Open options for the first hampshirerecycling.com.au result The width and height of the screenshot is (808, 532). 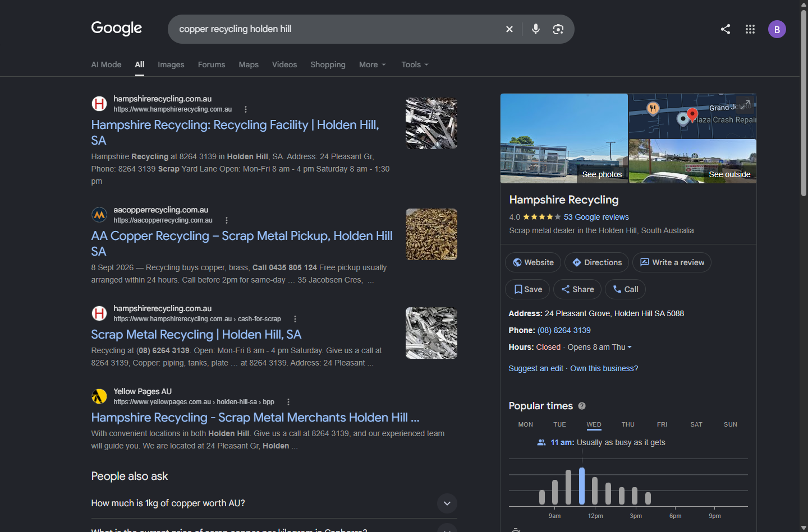click(x=246, y=109)
